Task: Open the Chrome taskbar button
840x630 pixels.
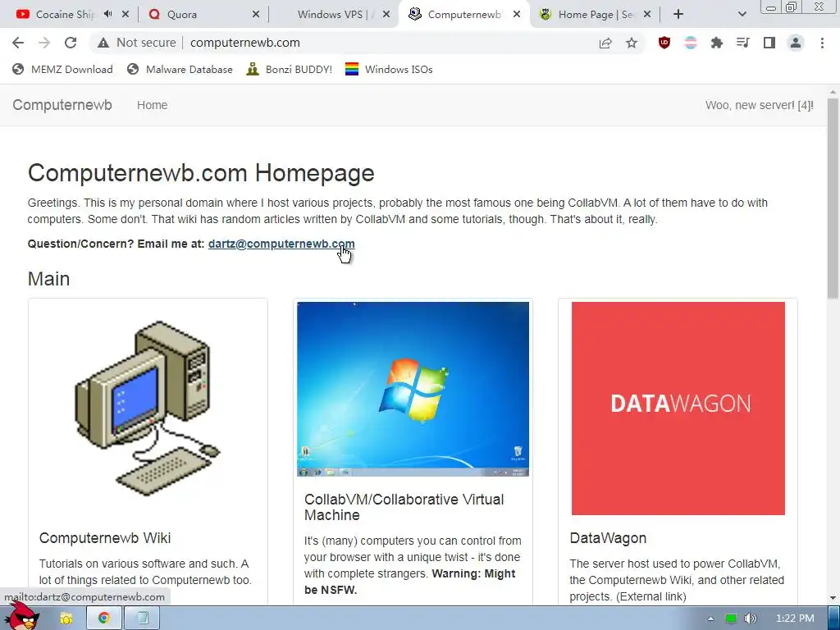Action: pyautogui.click(x=104, y=619)
